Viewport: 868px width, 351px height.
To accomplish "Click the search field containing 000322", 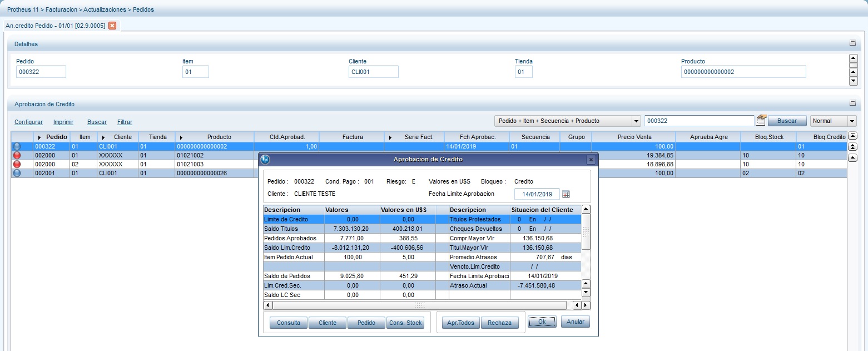I will [x=699, y=121].
